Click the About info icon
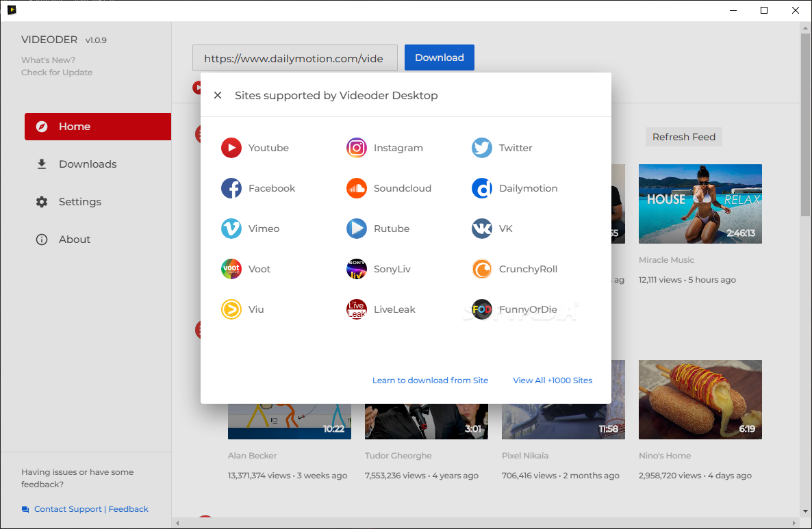The image size is (812, 529). point(42,240)
